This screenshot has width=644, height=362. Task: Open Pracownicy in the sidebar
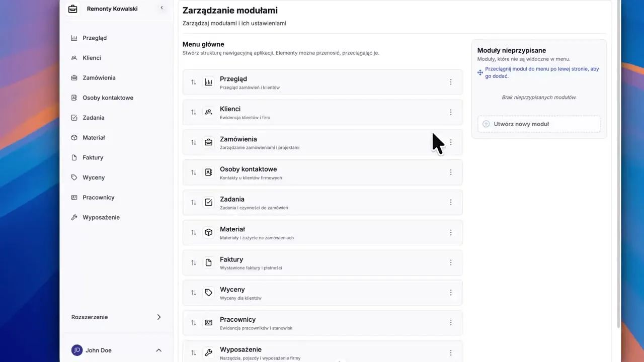tap(98, 197)
